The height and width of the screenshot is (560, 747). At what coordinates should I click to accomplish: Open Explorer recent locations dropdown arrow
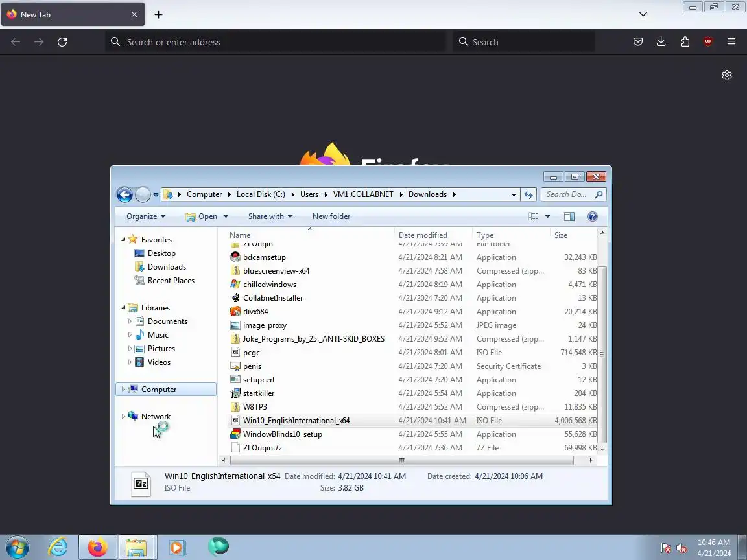tap(156, 194)
